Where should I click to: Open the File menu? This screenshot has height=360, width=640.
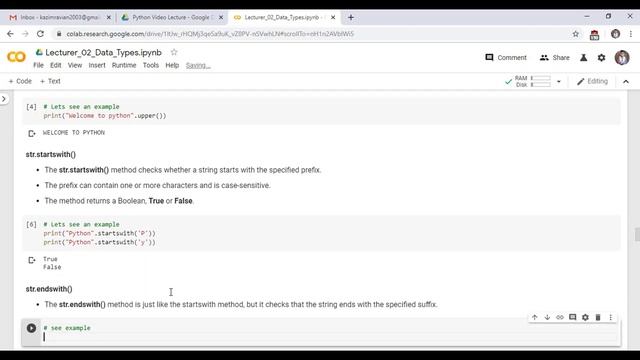[x=38, y=65]
